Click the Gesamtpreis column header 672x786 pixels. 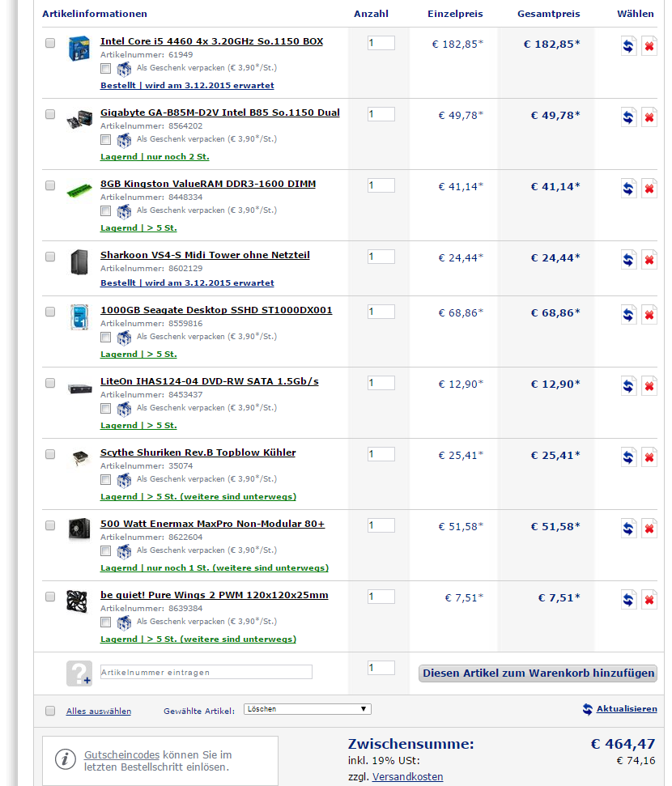tap(549, 14)
